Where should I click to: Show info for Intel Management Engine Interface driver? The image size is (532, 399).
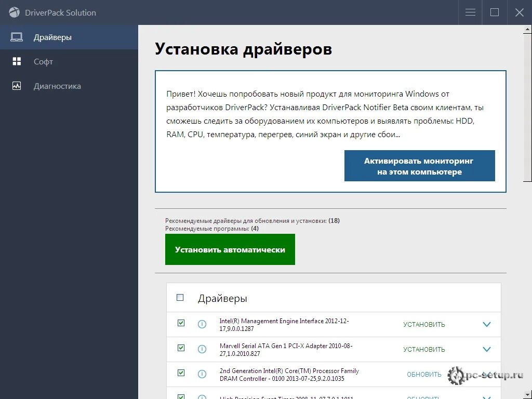[202, 324]
